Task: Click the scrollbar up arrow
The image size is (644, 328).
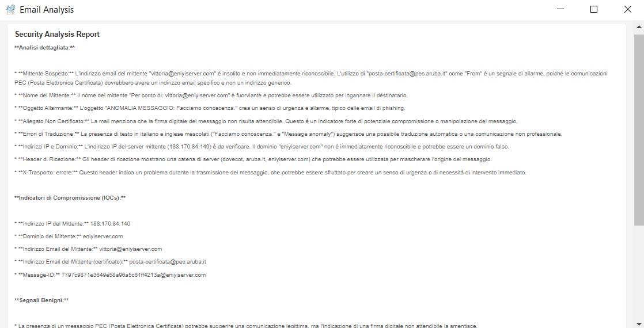Action: (639, 27)
